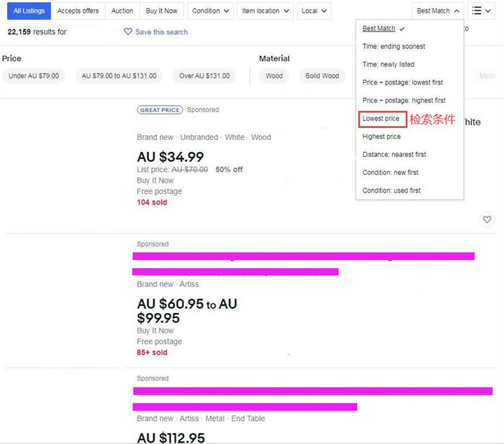Expand the Local filter dropdown
Screen dimensions: 504x444
[314, 11]
